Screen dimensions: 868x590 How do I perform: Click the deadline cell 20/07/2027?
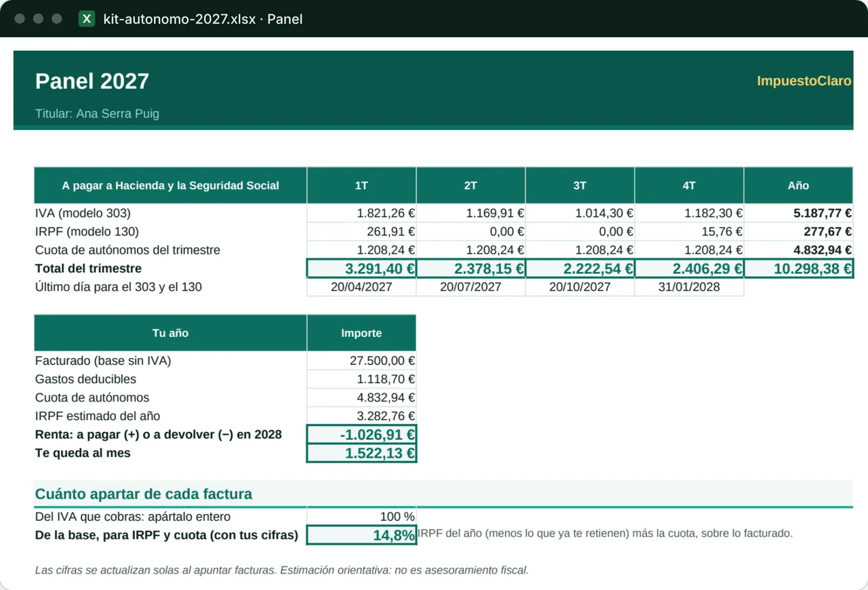(x=471, y=287)
